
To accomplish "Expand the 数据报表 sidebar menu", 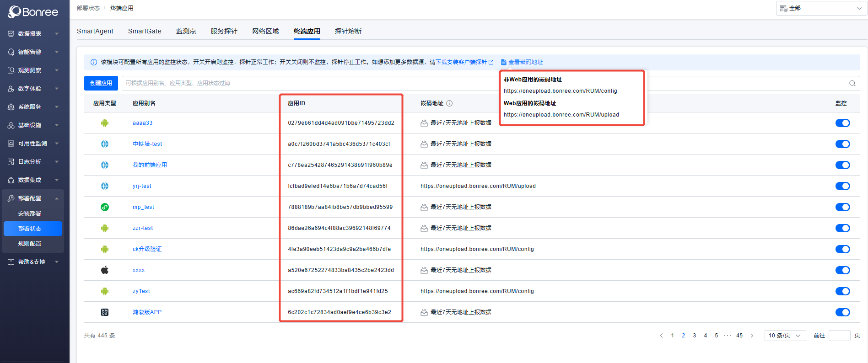I will click(x=33, y=34).
